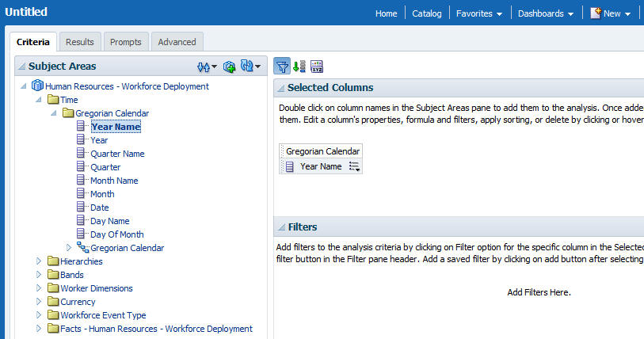The image size is (644, 339).
Task: Click the column icon beside Day Of Month
Action: click(x=81, y=234)
